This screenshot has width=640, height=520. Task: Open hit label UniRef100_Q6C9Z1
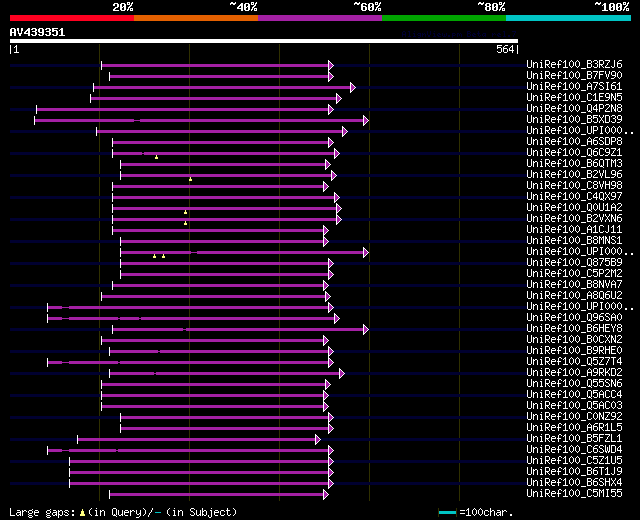click(x=574, y=153)
